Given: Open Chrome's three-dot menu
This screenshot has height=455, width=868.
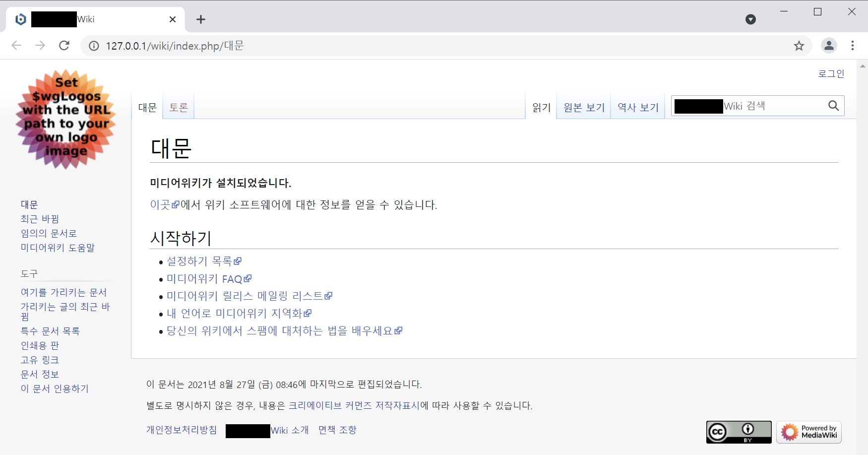Looking at the screenshot, I should [853, 46].
